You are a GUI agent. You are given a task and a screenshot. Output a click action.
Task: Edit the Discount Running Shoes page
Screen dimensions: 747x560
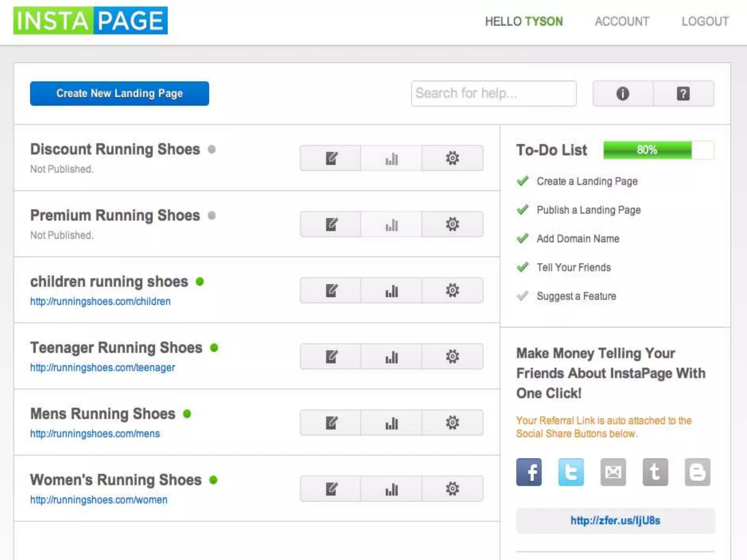pyautogui.click(x=331, y=158)
